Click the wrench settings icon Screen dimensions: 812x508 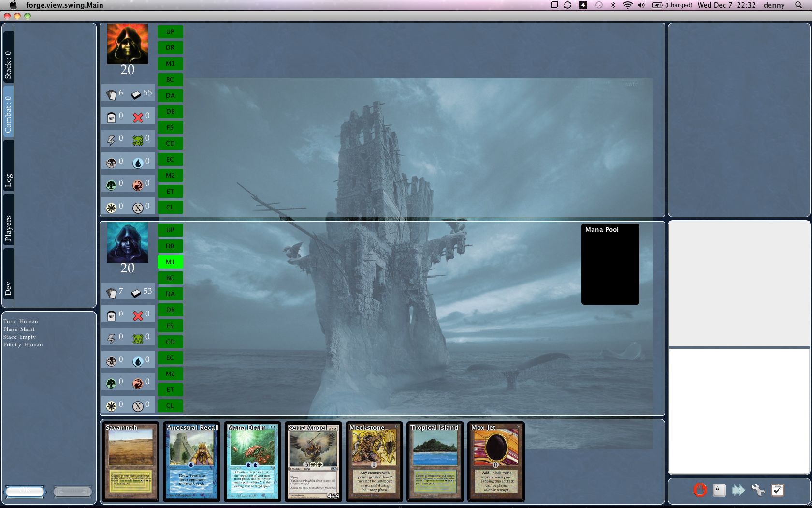[758, 490]
